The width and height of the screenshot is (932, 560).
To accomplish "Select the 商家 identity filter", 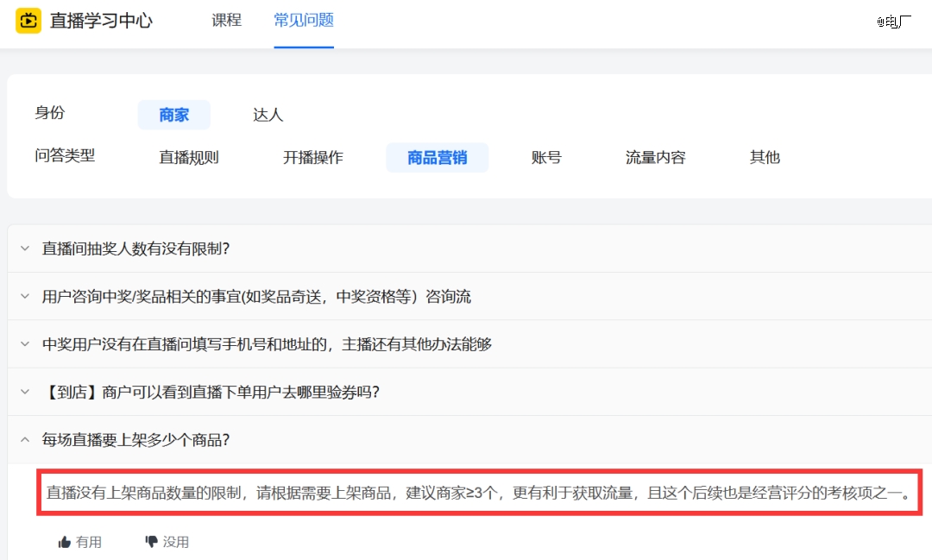I will [x=173, y=114].
